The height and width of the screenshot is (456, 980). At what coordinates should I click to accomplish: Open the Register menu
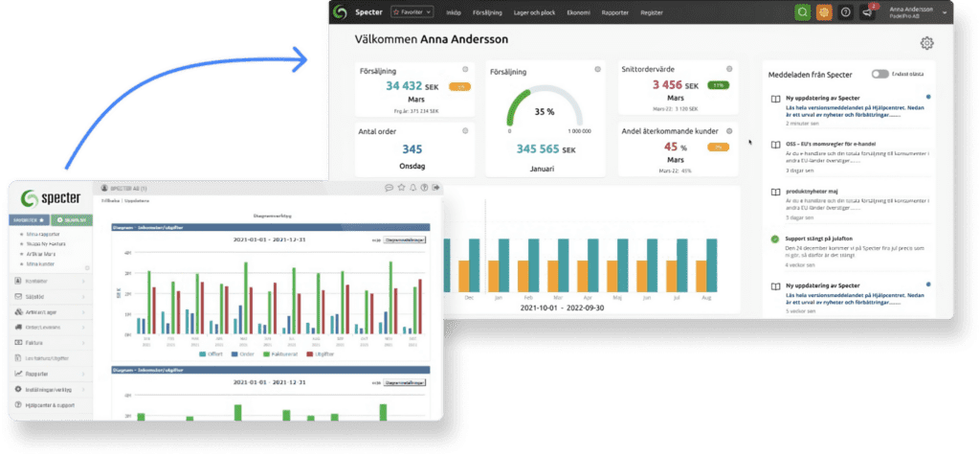pyautogui.click(x=651, y=12)
